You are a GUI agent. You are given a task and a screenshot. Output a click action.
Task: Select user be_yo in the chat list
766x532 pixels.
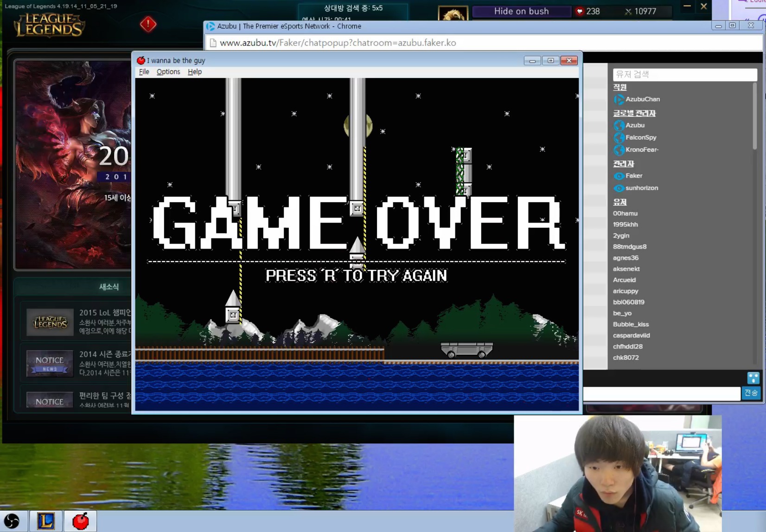coord(622,314)
